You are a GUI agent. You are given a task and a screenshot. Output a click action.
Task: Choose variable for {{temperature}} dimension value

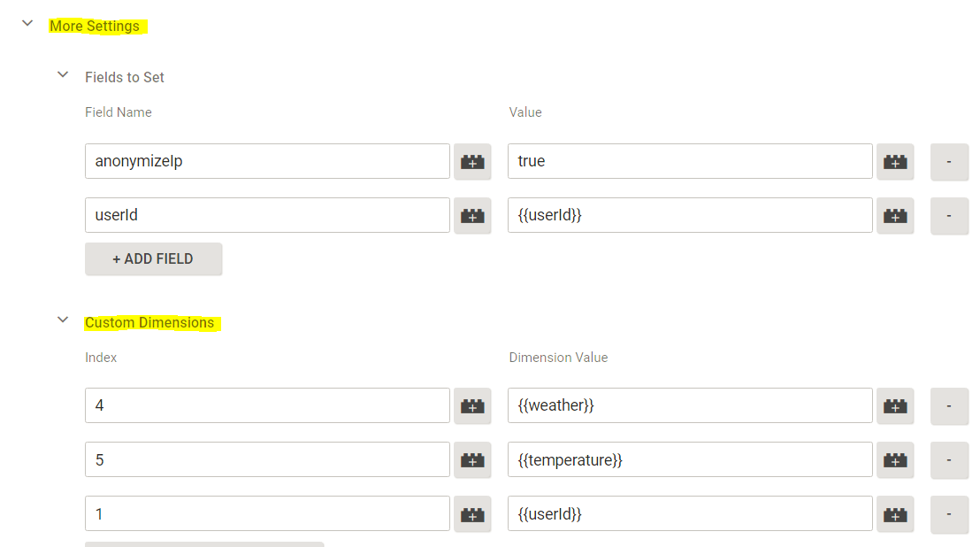point(895,460)
